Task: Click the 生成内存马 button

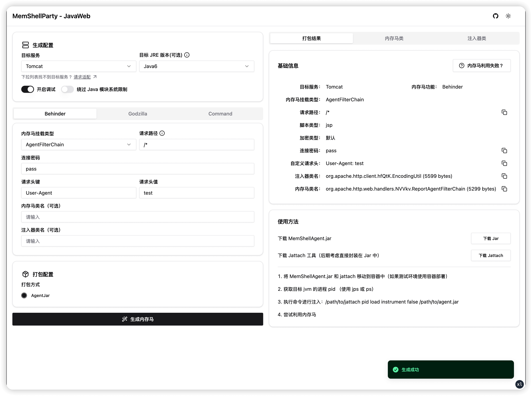Action: 138,319
